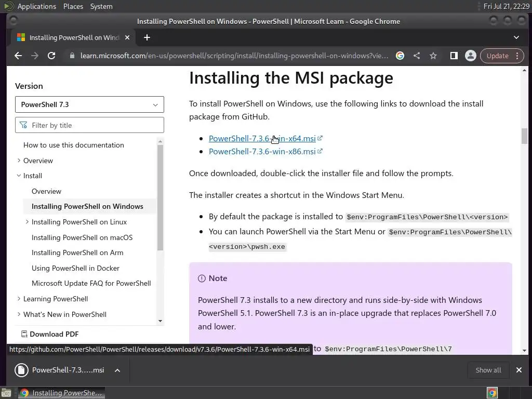Click the site lock icon
This screenshot has width=532, height=399.
(x=72, y=56)
